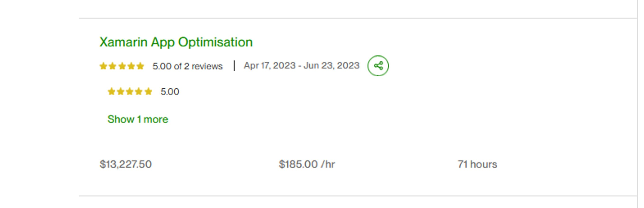This screenshot has width=644, height=208.
Task: Click fourth star in individual review rating
Action: 139,91
